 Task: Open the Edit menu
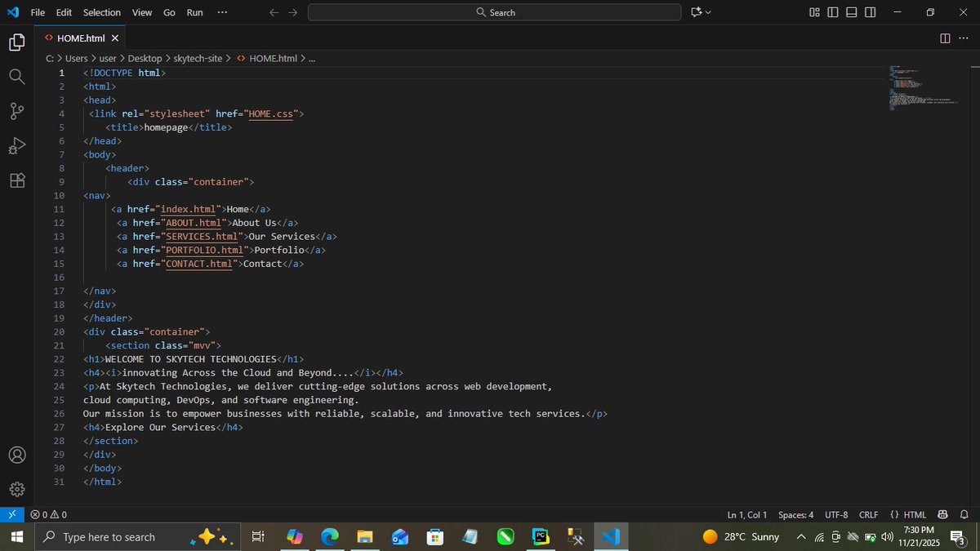pos(65,12)
